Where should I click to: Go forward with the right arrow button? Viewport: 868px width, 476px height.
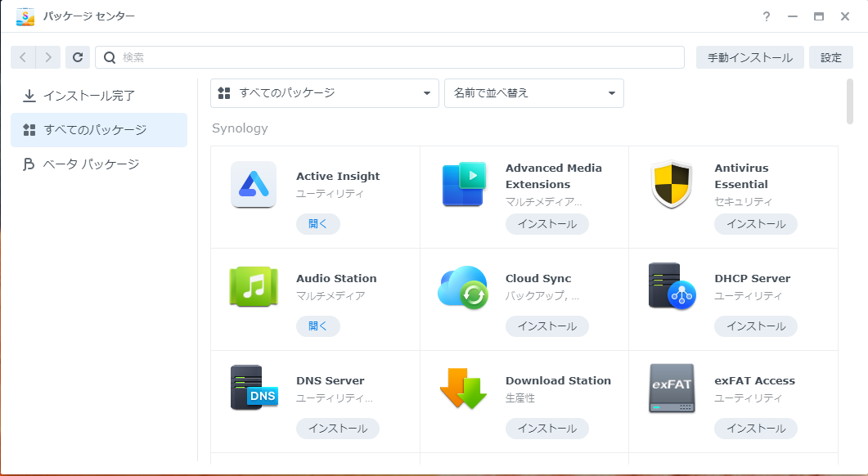tap(48, 57)
